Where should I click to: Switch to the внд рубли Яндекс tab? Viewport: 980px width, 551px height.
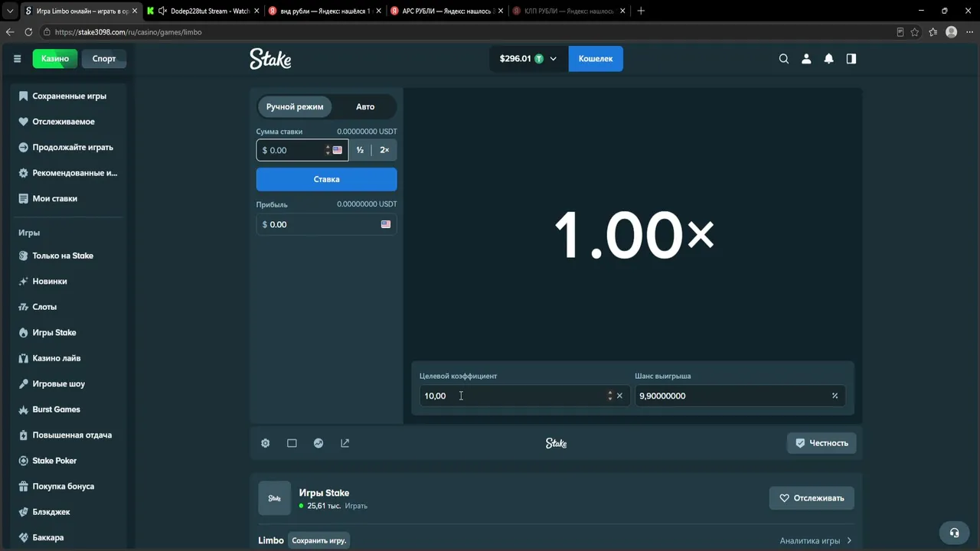[x=325, y=11]
